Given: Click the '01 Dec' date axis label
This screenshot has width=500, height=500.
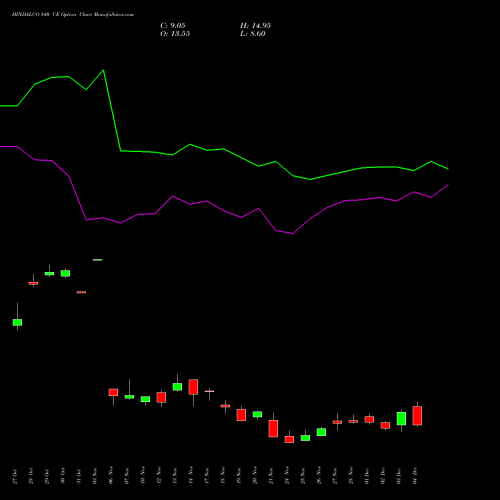Looking at the screenshot, I should click(367, 476).
